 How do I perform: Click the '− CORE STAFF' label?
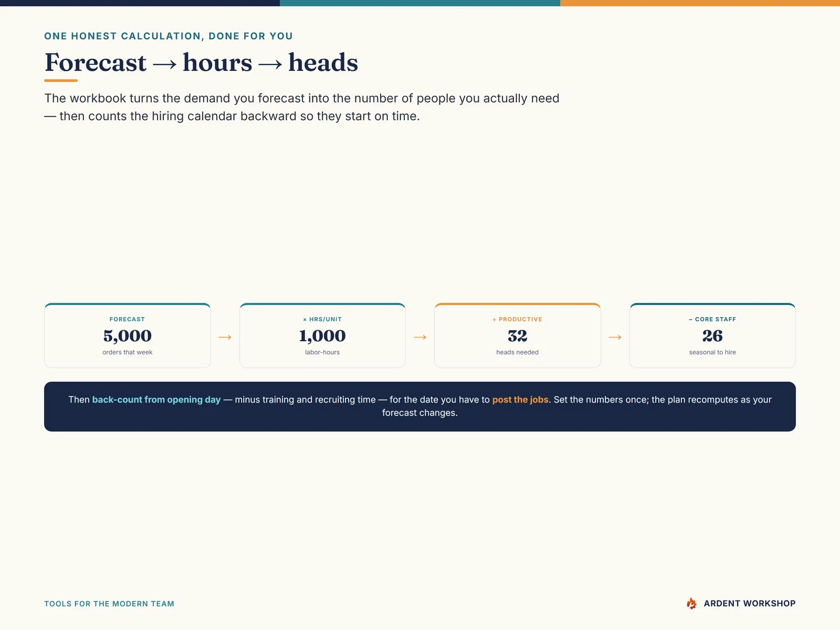click(x=712, y=319)
